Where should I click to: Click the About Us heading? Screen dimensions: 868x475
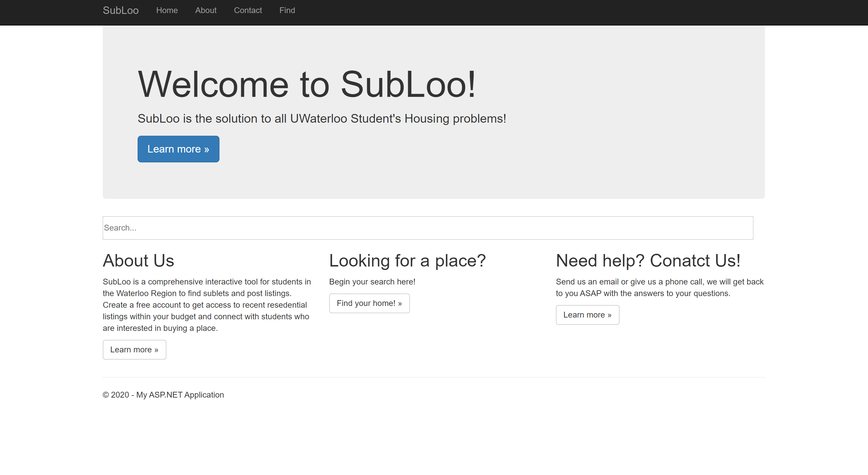pyautogui.click(x=138, y=261)
